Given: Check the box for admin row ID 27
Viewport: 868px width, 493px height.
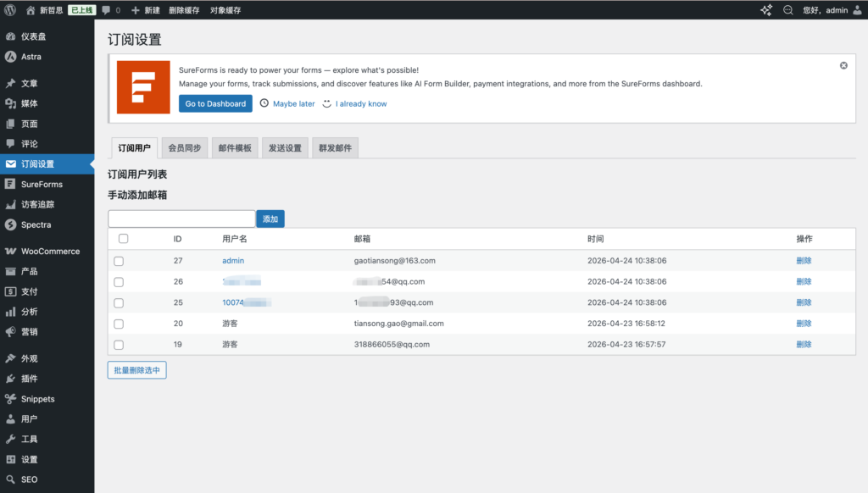Looking at the screenshot, I should (119, 261).
